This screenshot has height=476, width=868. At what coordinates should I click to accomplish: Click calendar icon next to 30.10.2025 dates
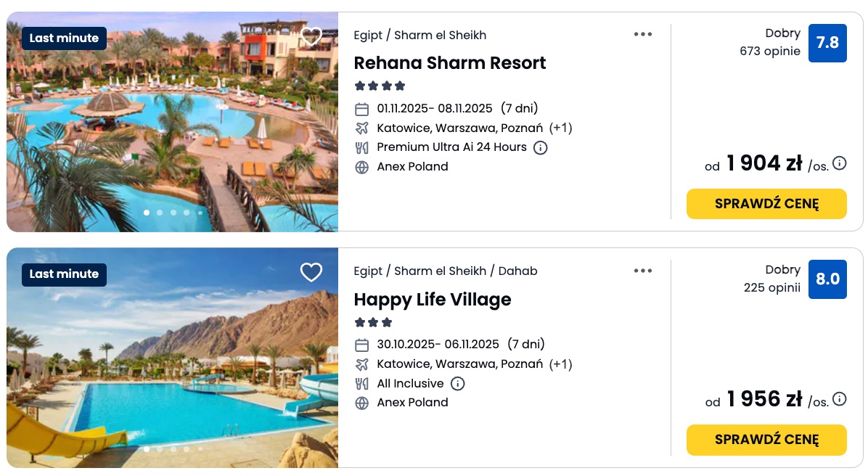click(362, 345)
